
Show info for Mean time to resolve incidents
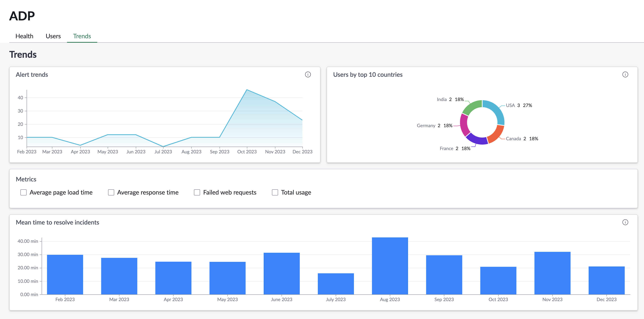[625, 222]
